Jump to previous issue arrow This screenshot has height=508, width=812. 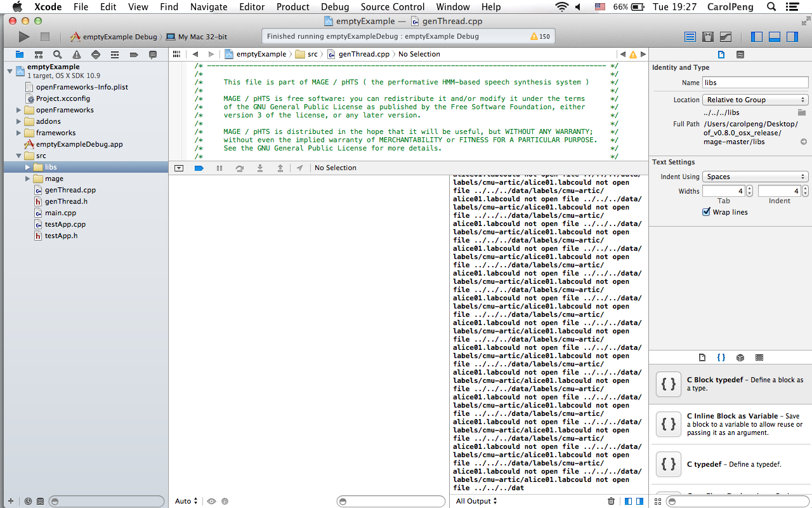point(623,55)
